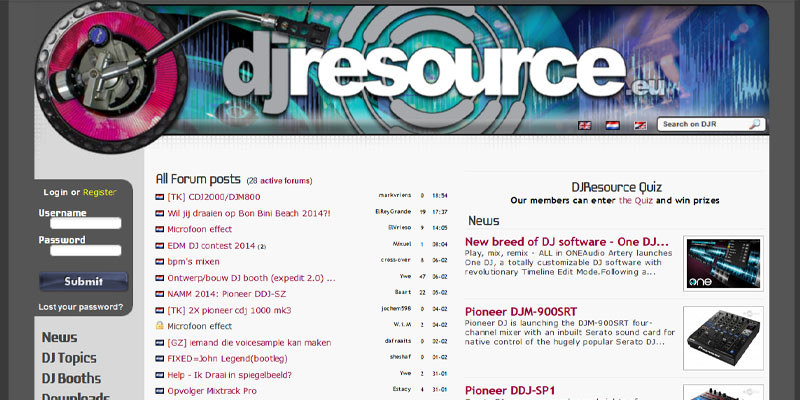
Task: Open the Pioneer DJM-900SRT news headline
Action: click(x=521, y=312)
